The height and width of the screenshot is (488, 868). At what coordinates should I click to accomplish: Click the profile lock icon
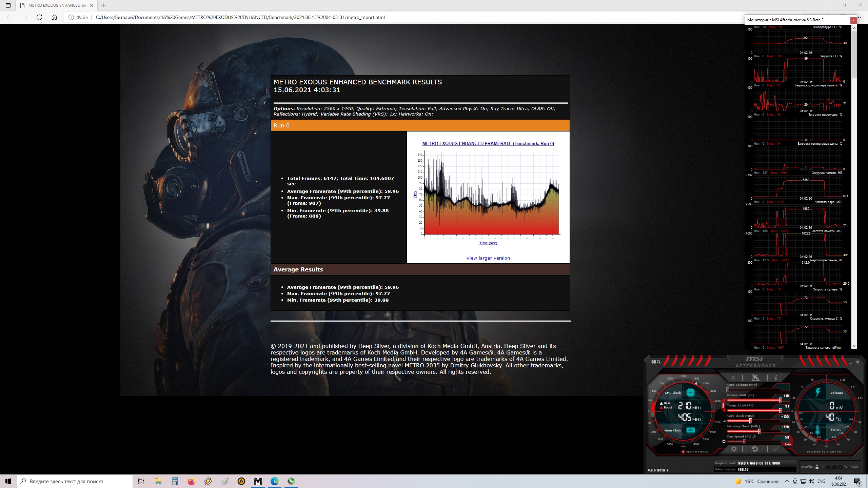point(817,467)
